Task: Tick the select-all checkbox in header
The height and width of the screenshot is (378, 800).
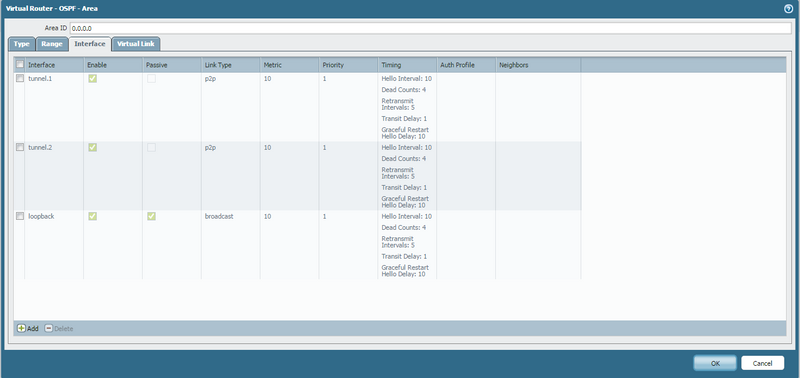Action: 19,65
